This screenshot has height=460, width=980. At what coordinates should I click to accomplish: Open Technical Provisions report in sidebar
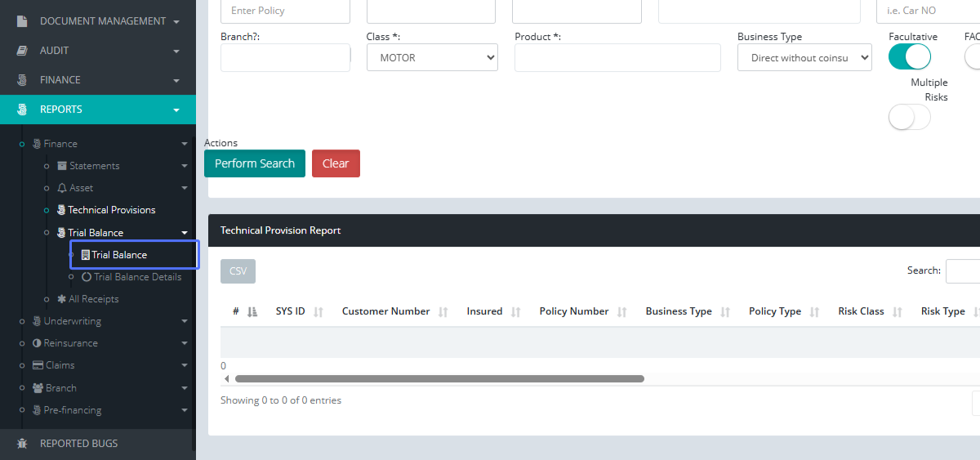111,210
